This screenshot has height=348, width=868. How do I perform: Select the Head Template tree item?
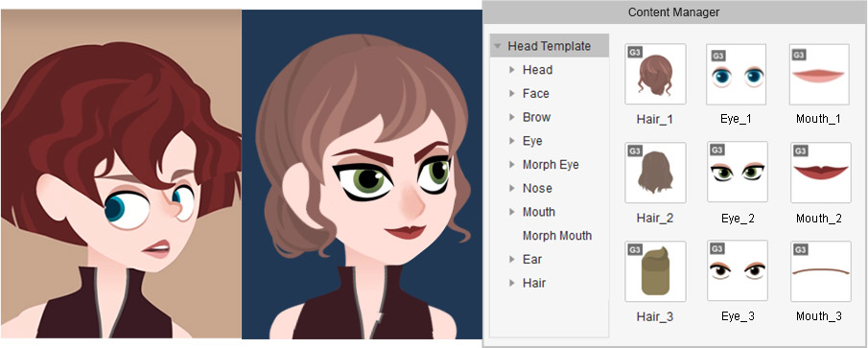click(x=550, y=46)
